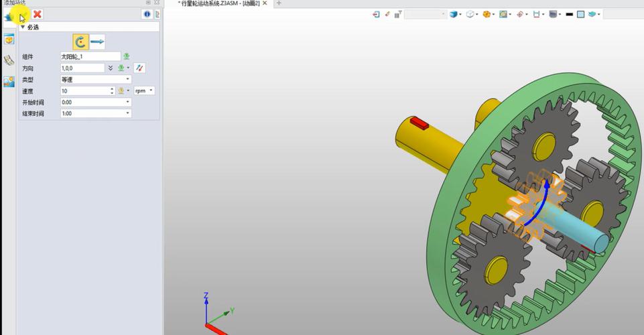The width and height of the screenshot is (644, 335).
Task: Click the teal surface shape icon in toolbar
Action: click(592, 14)
